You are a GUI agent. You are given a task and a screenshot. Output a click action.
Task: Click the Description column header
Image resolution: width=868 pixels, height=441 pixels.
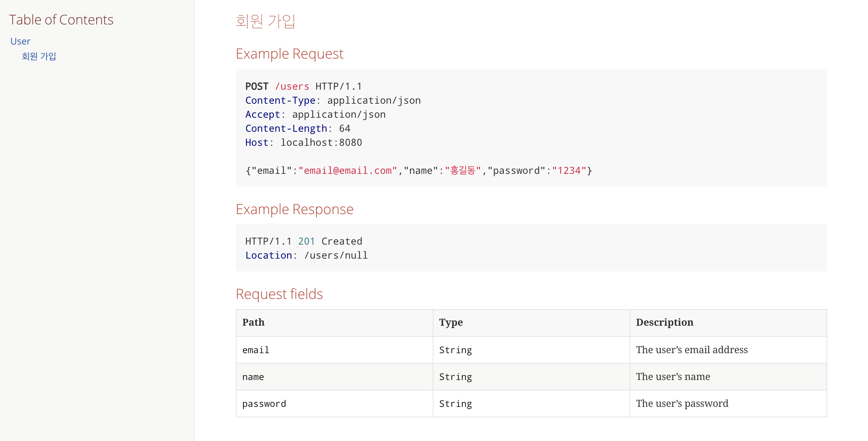coord(664,322)
